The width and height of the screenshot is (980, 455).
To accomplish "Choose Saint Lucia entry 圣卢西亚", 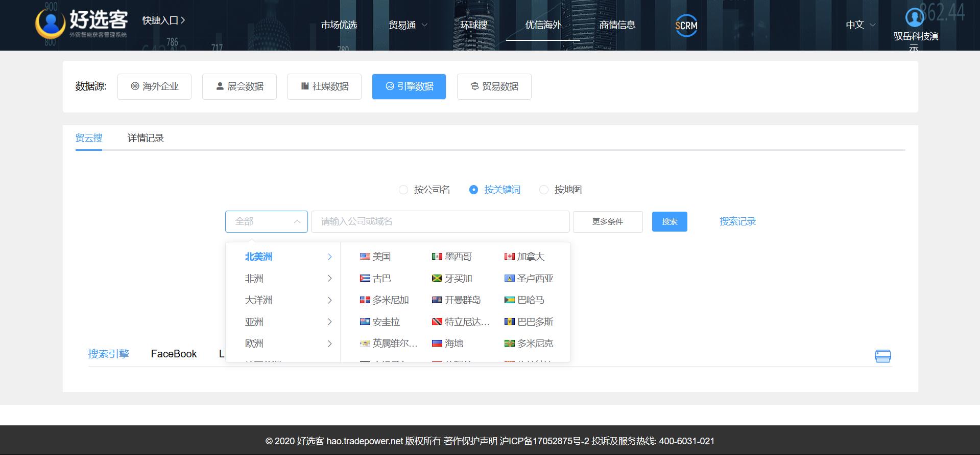I will point(529,279).
